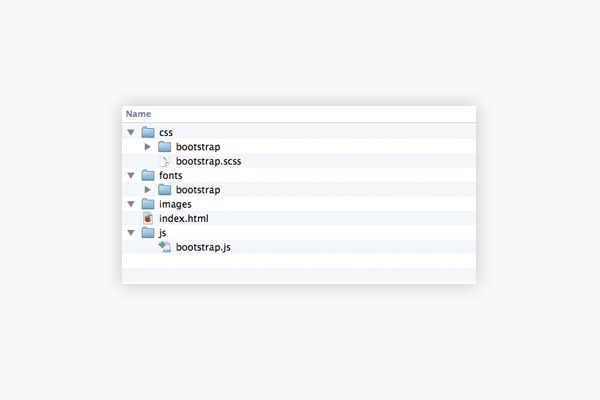Screen dimensions: 600x400
Task: Collapse the images folder disclosure triangle
Action: [130, 204]
